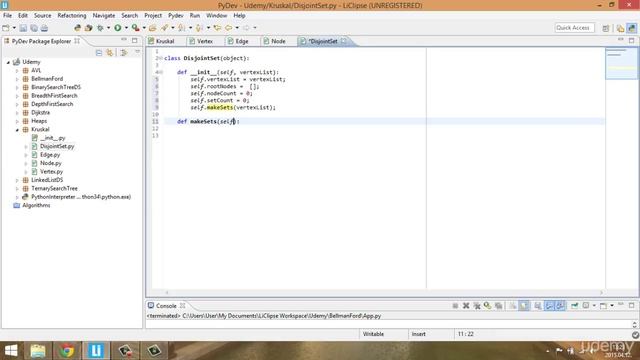Go back with yellow Back arrow
Screen dimensions: 640x360
(229, 28)
